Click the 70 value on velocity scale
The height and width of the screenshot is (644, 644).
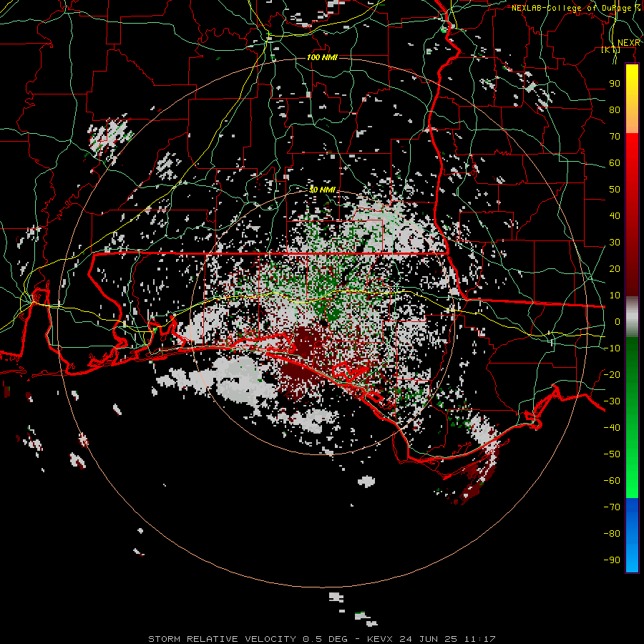tap(615, 137)
